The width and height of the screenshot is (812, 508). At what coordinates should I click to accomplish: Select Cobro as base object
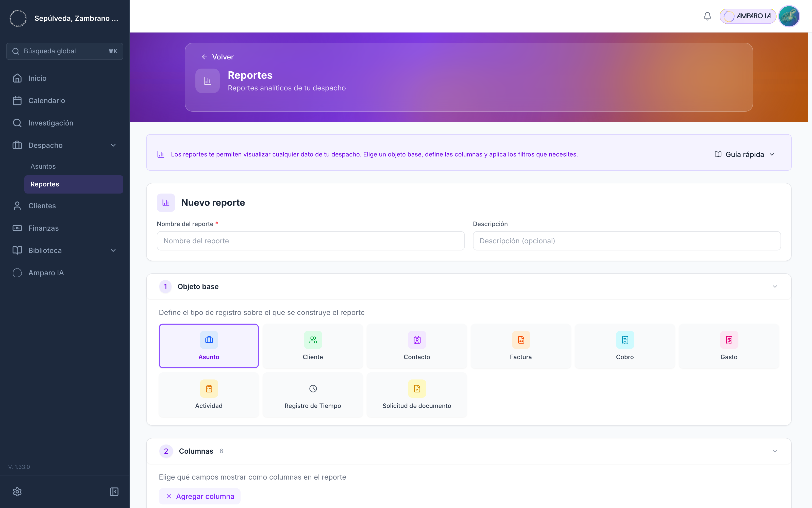pos(625,346)
